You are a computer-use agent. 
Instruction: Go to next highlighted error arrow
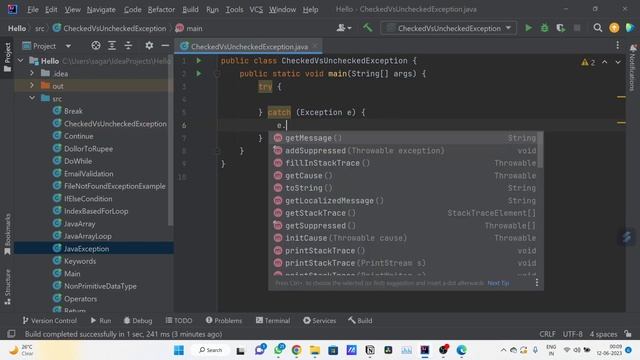coord(618,62)
